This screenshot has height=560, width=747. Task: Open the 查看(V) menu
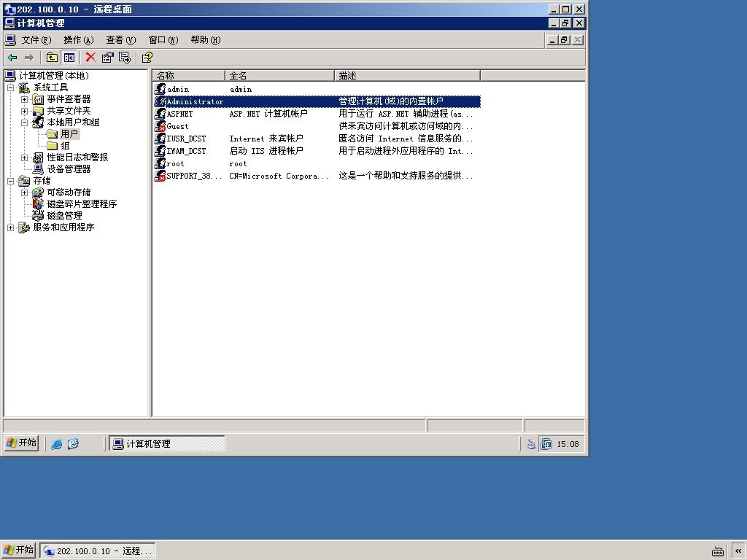pyautogui.click(x=121, y=40)
